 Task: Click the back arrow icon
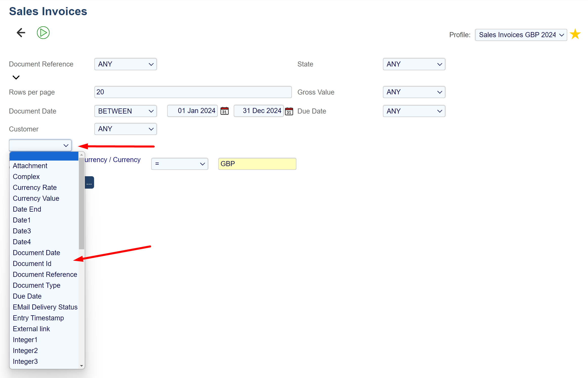(21, 33)
